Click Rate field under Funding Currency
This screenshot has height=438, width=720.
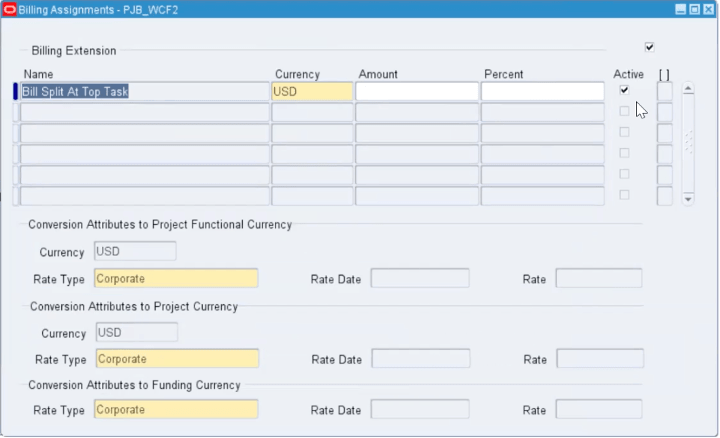599,410
